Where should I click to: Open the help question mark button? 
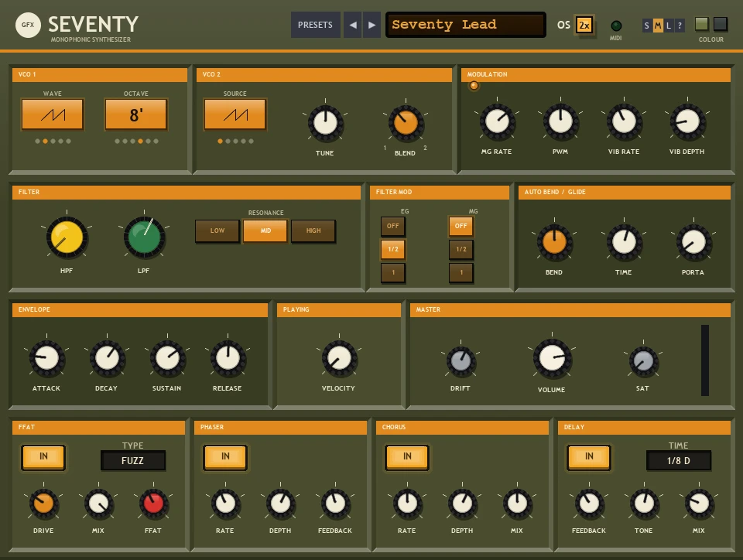680,26
